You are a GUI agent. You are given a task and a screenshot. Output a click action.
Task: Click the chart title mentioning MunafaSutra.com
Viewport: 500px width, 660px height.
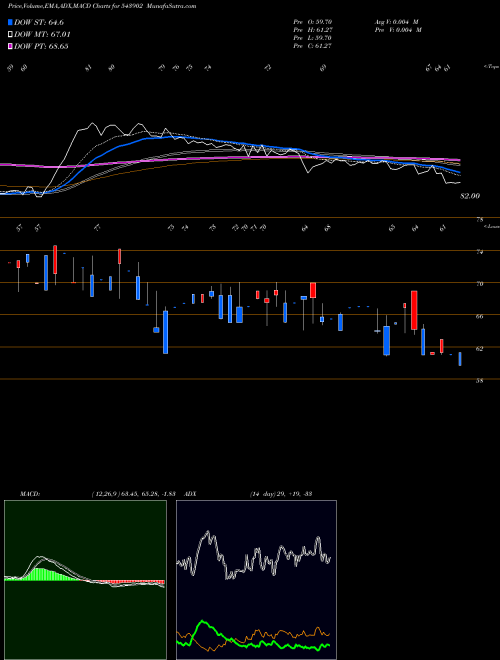pos(102,6)
